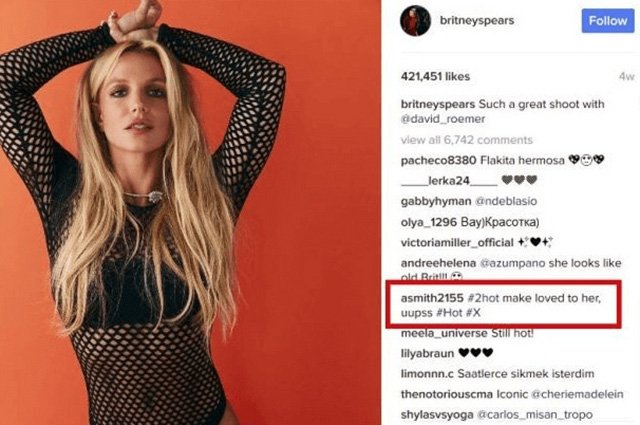Screen dimensions: 640x425
Task: Open the gabbyhyman commenter profile
Action: 436,201
